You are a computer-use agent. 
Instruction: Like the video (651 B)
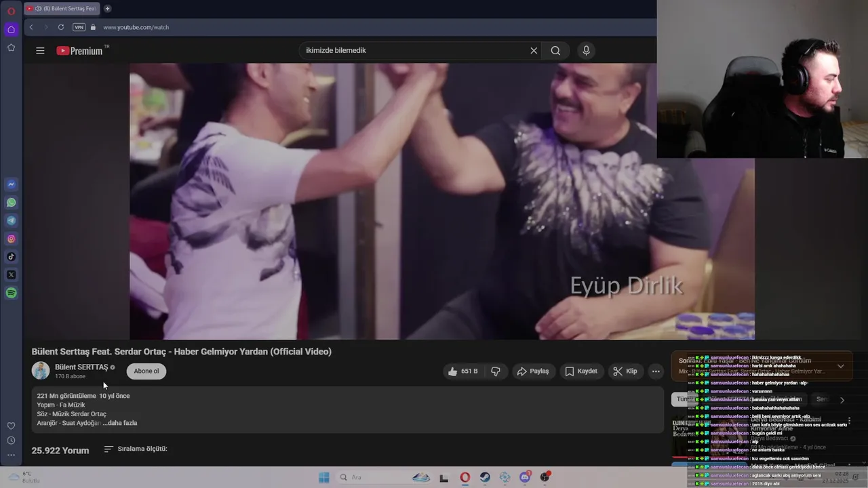(463, 371)
